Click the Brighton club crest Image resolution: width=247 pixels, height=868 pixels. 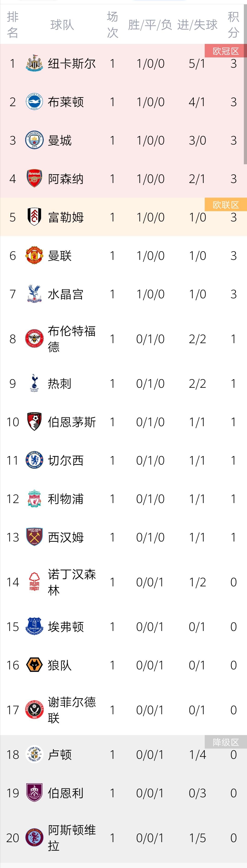point(34,102)
